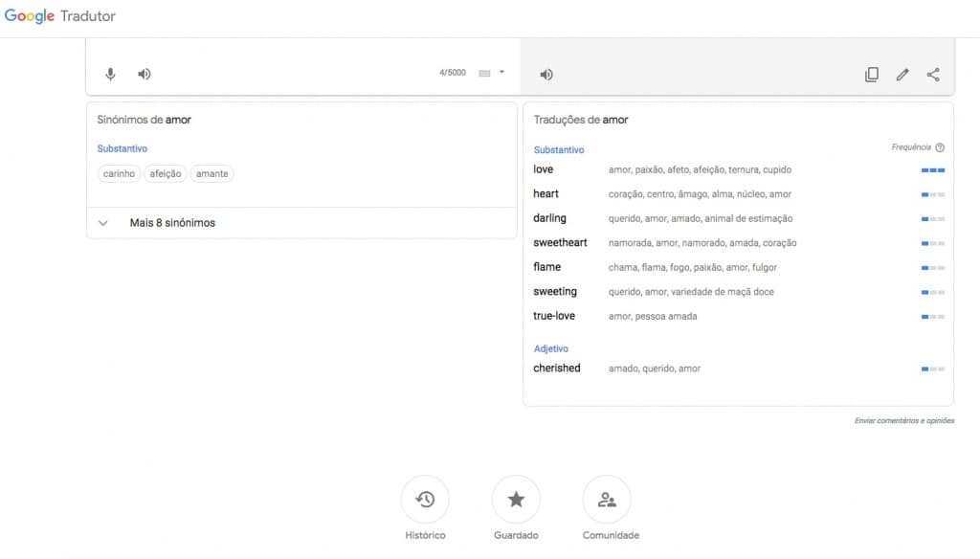Screen dimensions: 980x559
Task: Open suggest an edit pencil icon
Action: coord(902,74)
